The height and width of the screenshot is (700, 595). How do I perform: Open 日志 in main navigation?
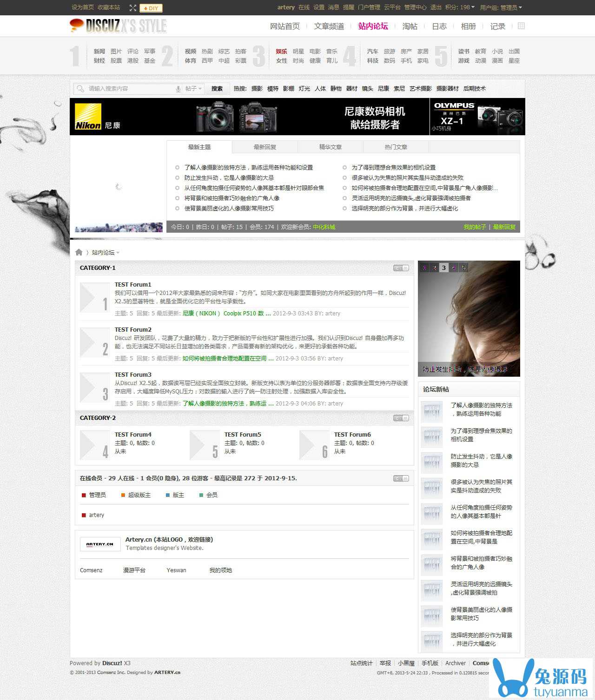coord(439,26)
